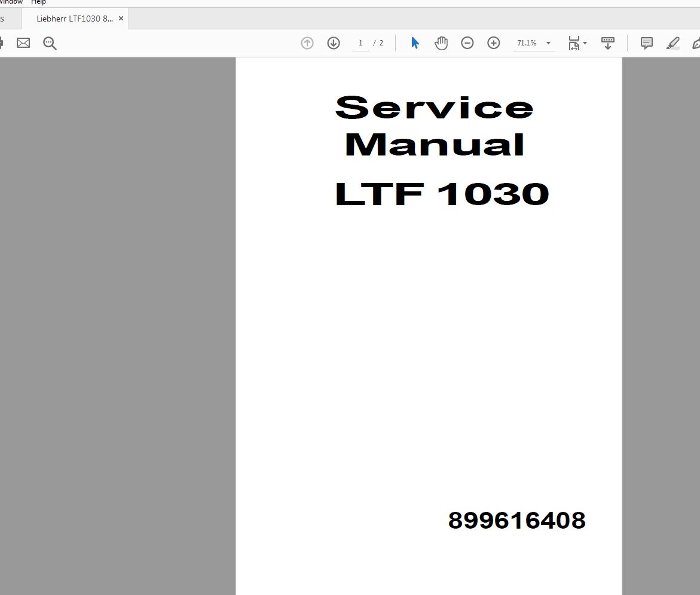The width and height of the screenshot is (700, 595).
Task: Go to previous page arrow
Action: click(x=307, y=43)
